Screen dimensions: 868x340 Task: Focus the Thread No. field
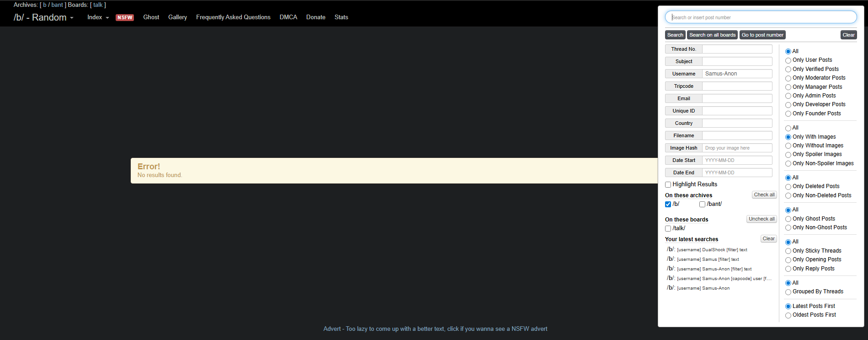click(x=737, y=49)
